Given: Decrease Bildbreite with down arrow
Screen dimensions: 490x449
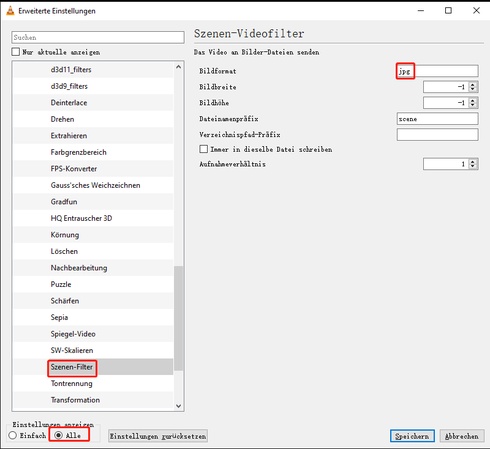Looking at the screenshot, I should point(473,90).
